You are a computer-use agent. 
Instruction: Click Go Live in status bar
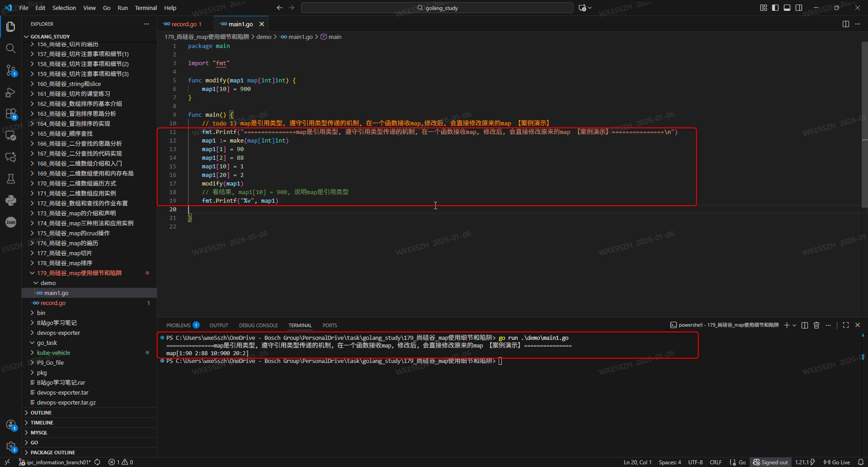[x=837, y=462]
